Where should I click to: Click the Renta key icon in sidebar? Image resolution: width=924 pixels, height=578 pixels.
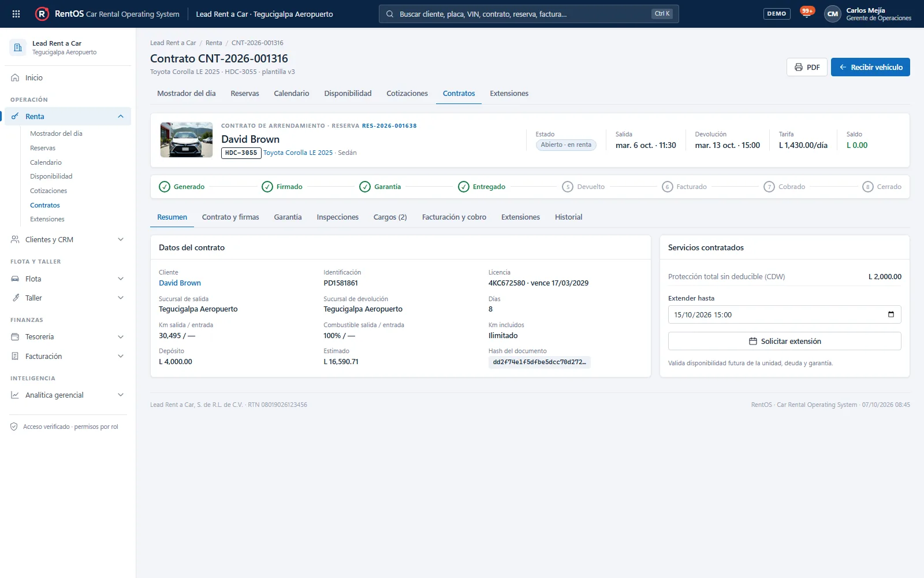pos(15,116)
